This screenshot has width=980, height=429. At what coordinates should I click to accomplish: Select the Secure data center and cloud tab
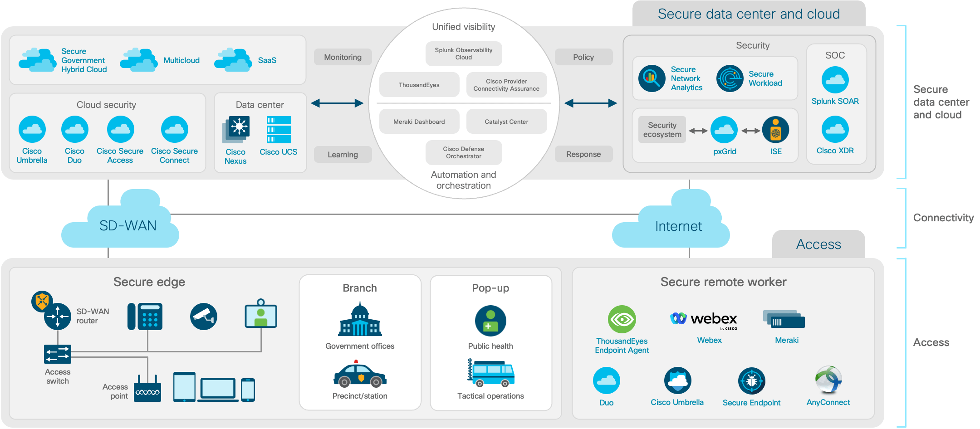pyautogui.click(x=749, y=14)
